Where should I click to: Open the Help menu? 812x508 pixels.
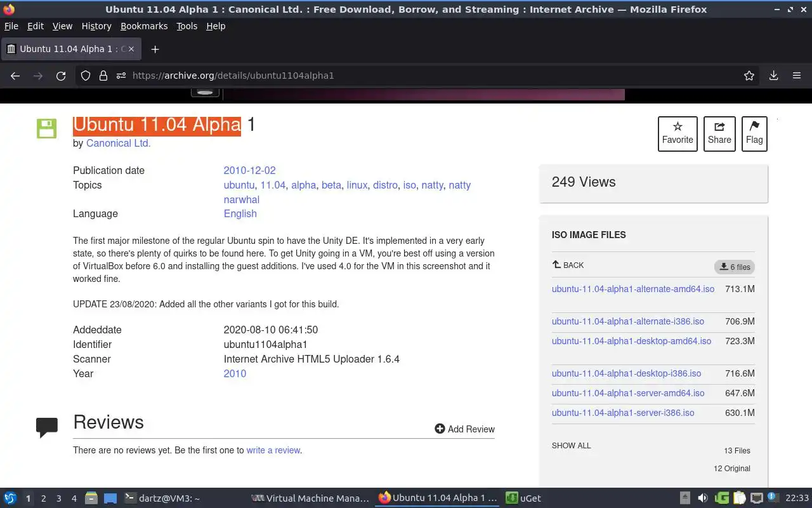pos(216,26)
